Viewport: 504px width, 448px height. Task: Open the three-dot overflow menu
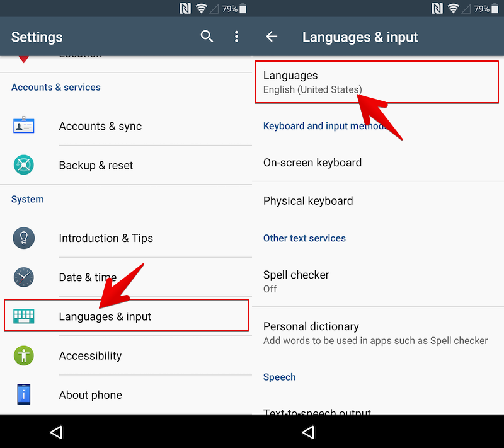(x=237, y=37)
